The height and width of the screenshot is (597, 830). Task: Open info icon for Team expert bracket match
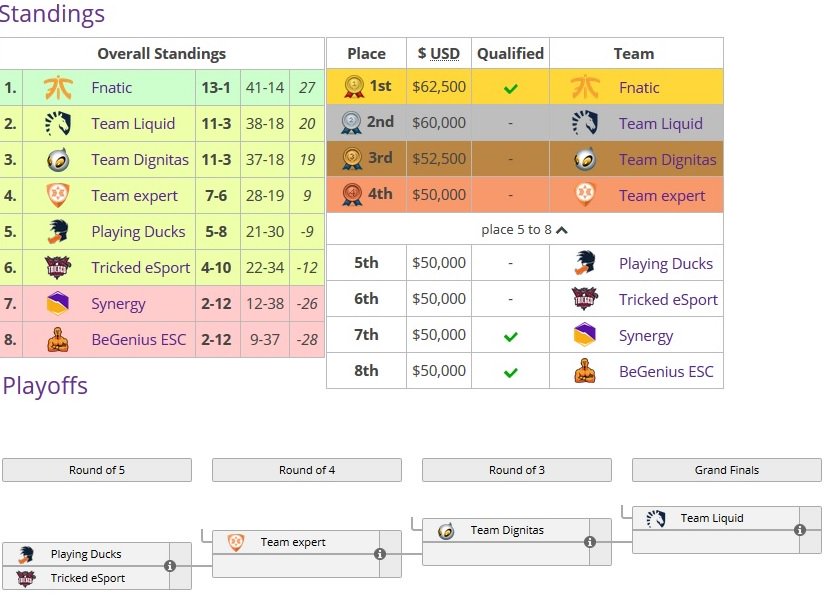[380, 554]
